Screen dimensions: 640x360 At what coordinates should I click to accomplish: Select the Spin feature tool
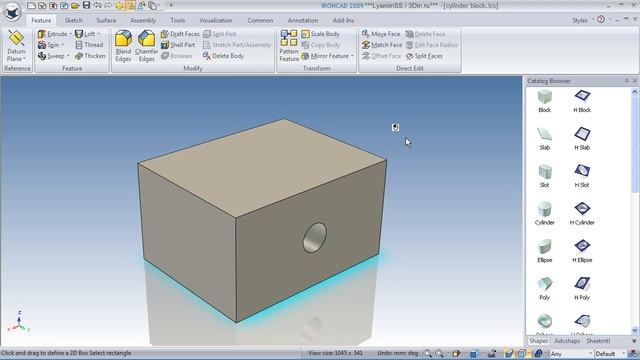tap(49, 45)
